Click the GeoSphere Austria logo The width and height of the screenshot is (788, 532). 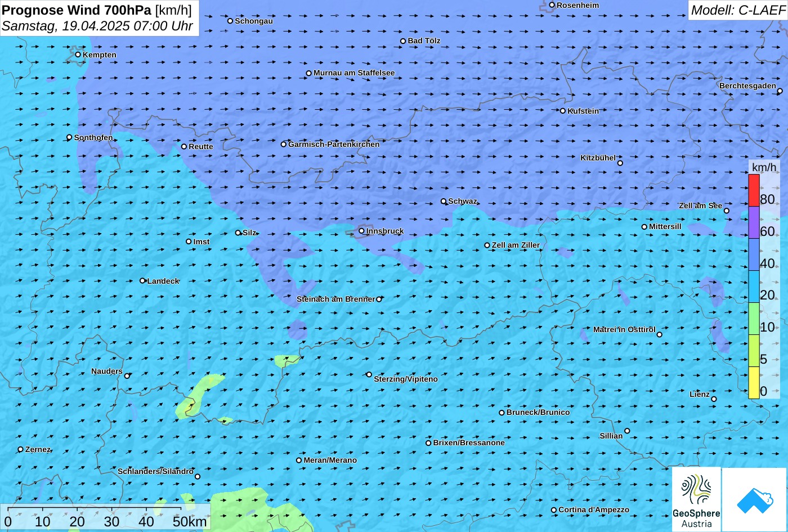pos(696,499)
